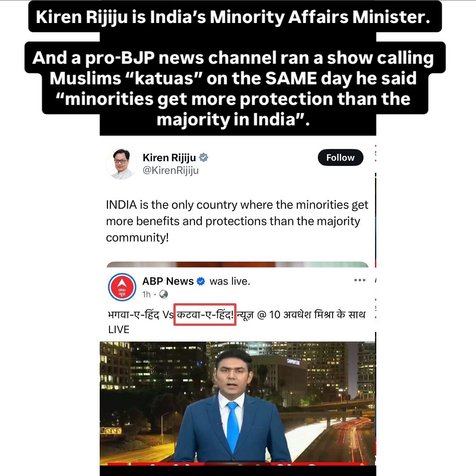Open the ABP News logo avatar
The height and width of the screenshot is (476, 476).
122,287
